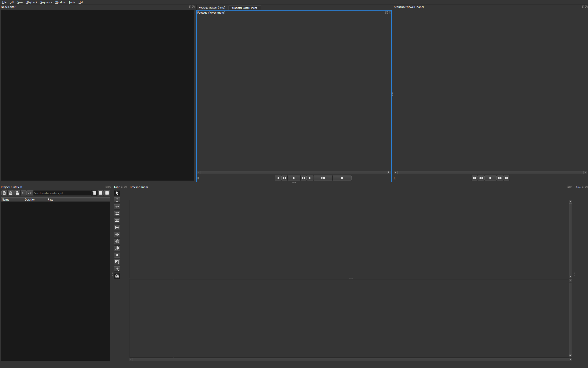Select the Razor tool
Image resolution: width=588 pixels, height=368 pixels.
point(117,221)
